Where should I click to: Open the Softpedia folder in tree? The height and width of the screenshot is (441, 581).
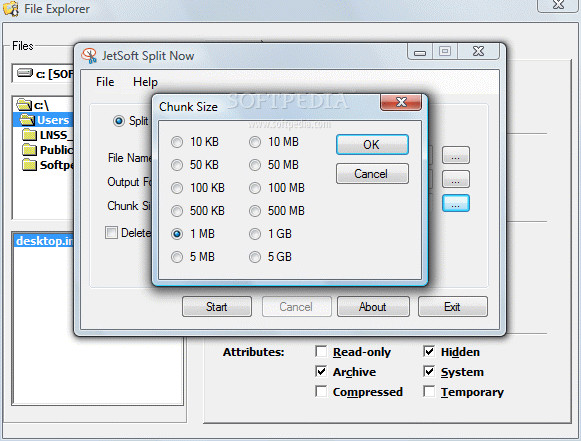[47, 165]
